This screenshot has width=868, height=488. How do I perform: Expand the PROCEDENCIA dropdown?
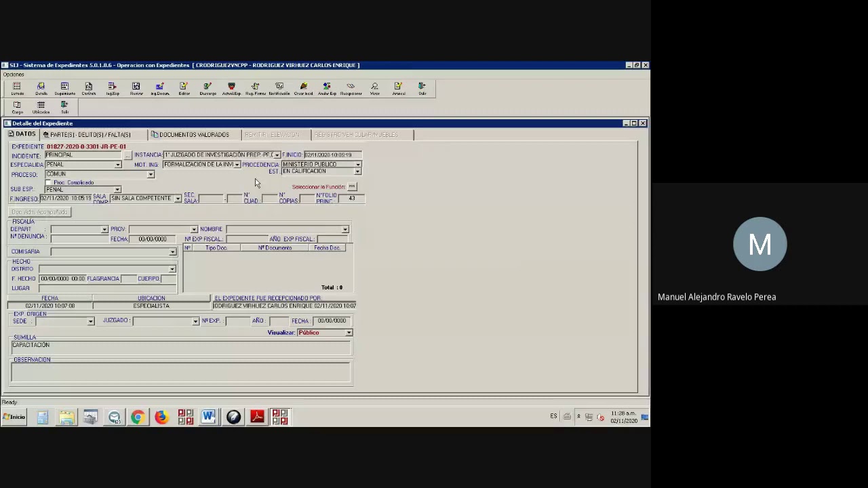click(x=357, y=165)
